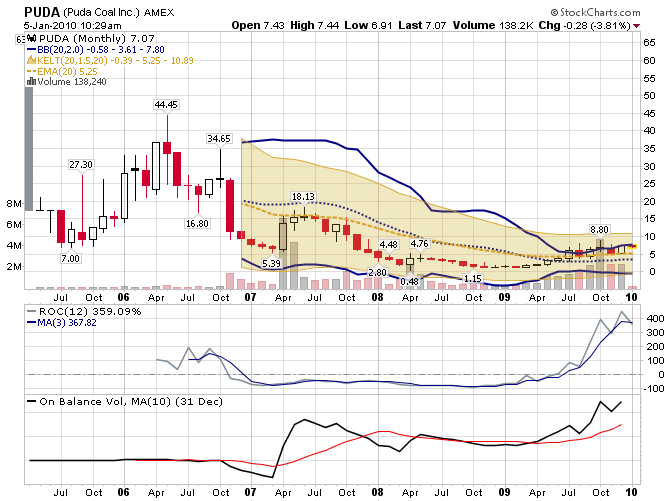Click the red candle topped by the 44.45 label
Screen dimensions: 667x501
[167, 148]
